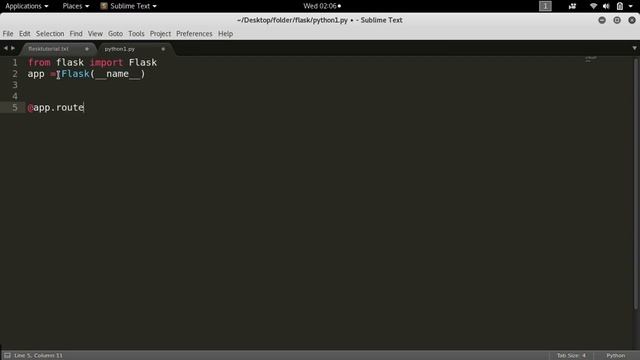Select line number 3 in gutter
Viewport: 640px width, 360px height.
[15, 85]
